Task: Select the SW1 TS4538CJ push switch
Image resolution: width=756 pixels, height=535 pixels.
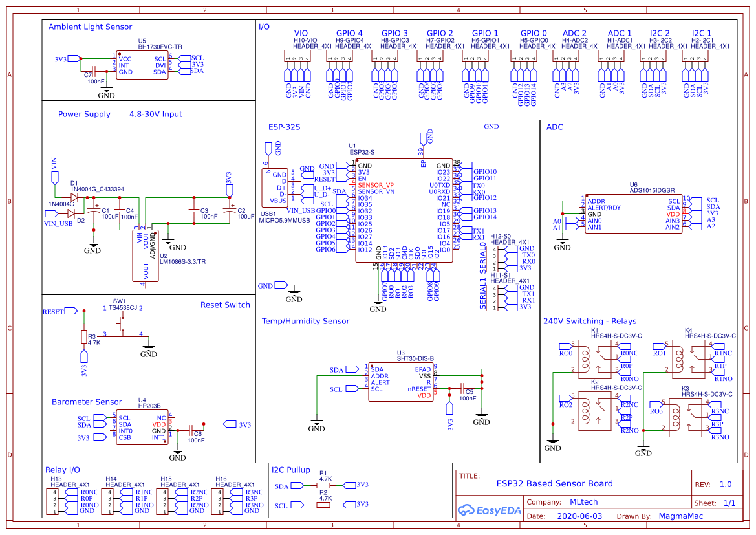Action: pos(123,322)
